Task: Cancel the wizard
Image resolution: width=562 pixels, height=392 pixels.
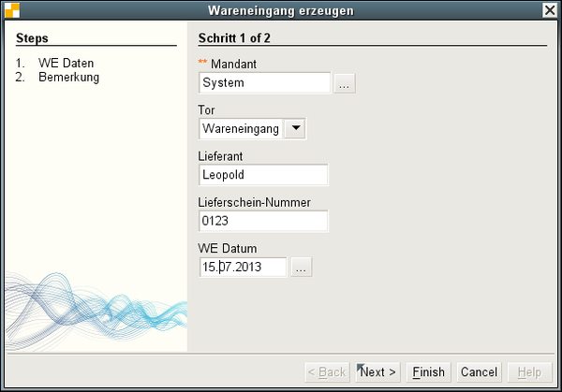Action: [480, 372]
